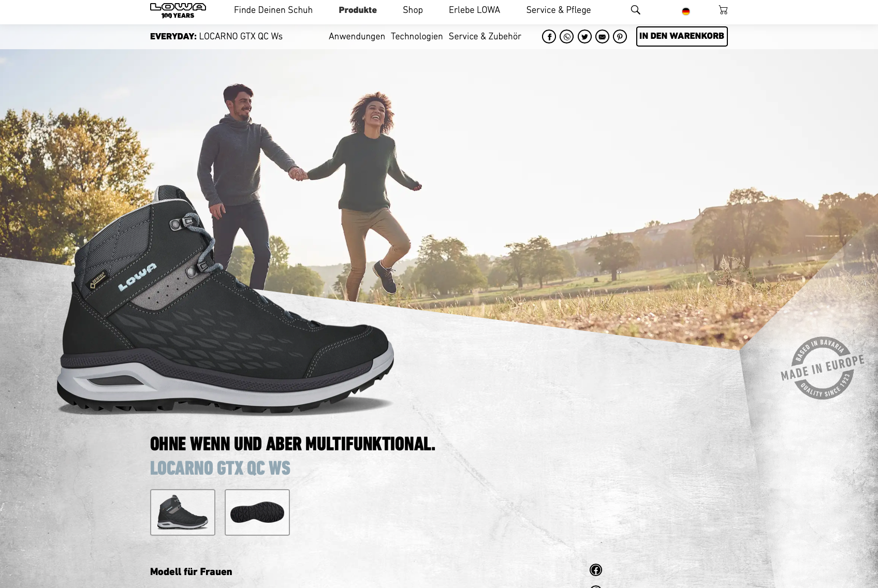This screenshot has width=878, height=588.
Task: Select the shoe sole thumbnail
Action: pos(257,512)
